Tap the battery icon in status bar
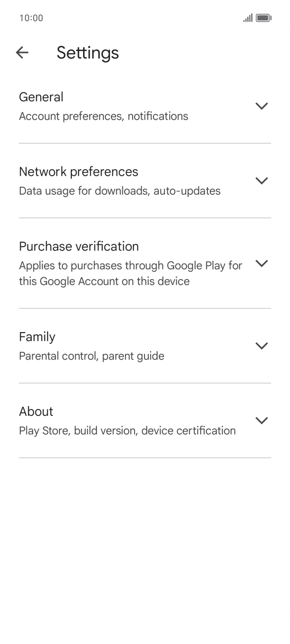Viewport: 290px width, 644px height. [x=263, y=18]
